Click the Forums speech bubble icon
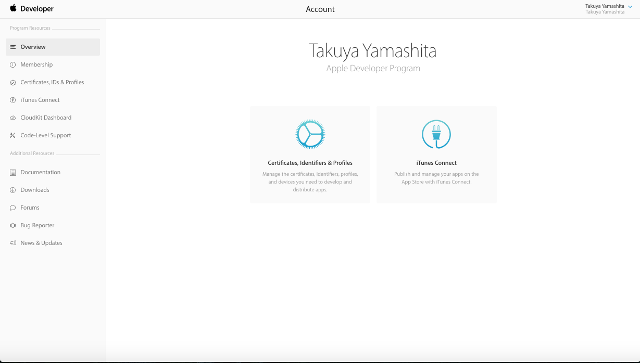This screenshot has height=363, width=640. click(x=13, y=207)
